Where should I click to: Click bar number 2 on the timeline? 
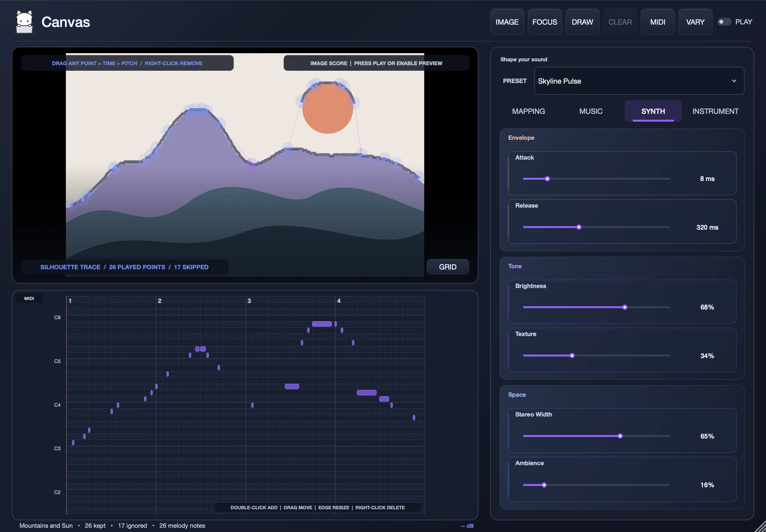pyautogui.click(x=160, y=301)
